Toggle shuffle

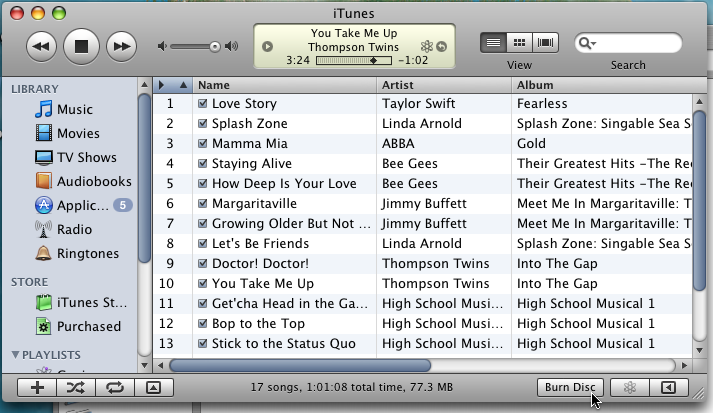[x=76, y=388]
